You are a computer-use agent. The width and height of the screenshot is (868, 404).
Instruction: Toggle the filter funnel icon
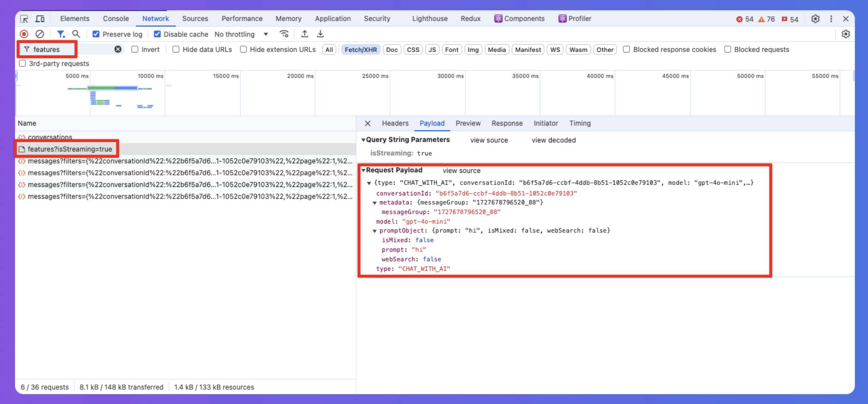61,34
